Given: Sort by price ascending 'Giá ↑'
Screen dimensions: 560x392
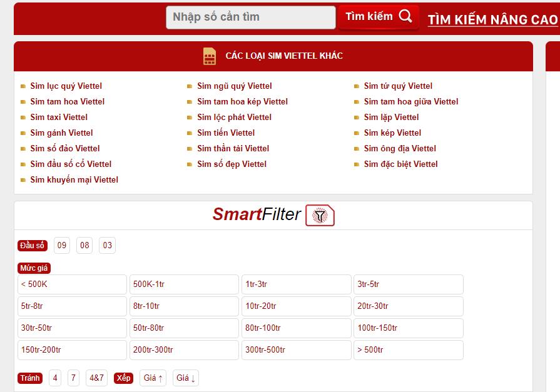Looking at the screenshot, I should tap(153, 378).
